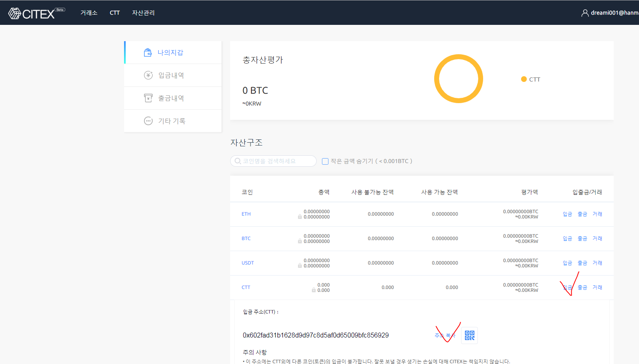639x364 pixels.
Task: Click the 0 BTC total asset value
Action: coord(255,90)
